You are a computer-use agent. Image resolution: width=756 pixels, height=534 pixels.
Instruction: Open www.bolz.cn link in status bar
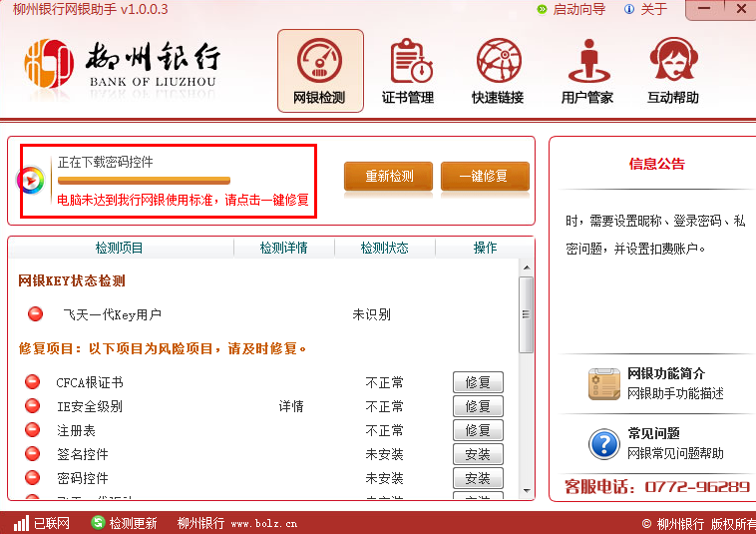click(x=263, y=524)
